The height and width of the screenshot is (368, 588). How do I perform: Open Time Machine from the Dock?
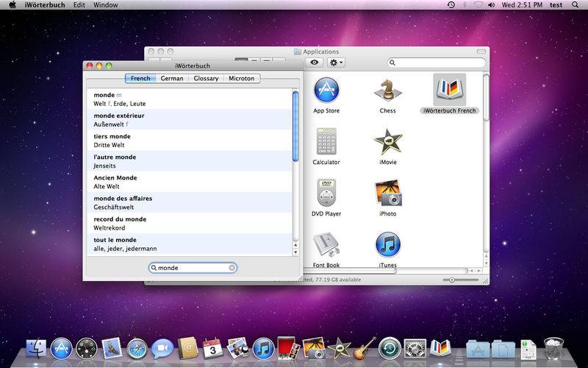[x=390, y=348]
